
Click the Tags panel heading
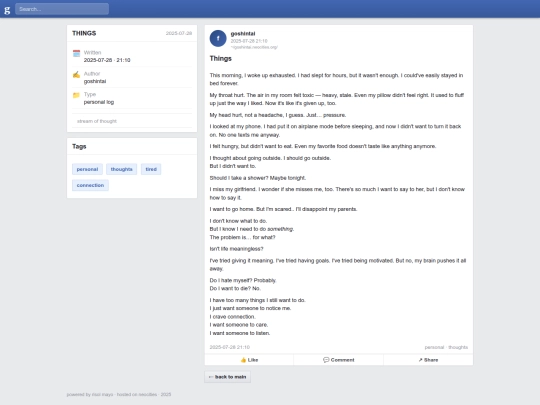pos(79,146)
